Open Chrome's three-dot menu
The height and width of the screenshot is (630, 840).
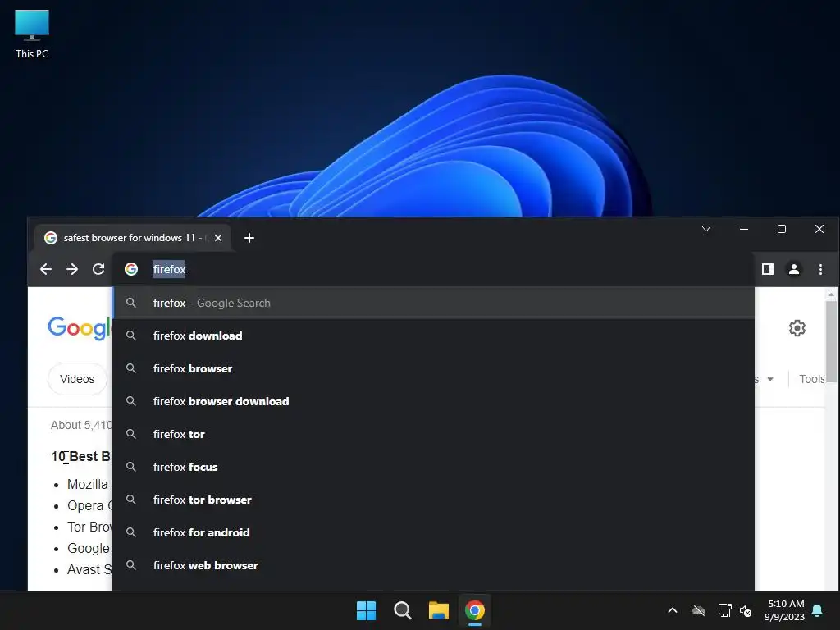coord(820,269)
